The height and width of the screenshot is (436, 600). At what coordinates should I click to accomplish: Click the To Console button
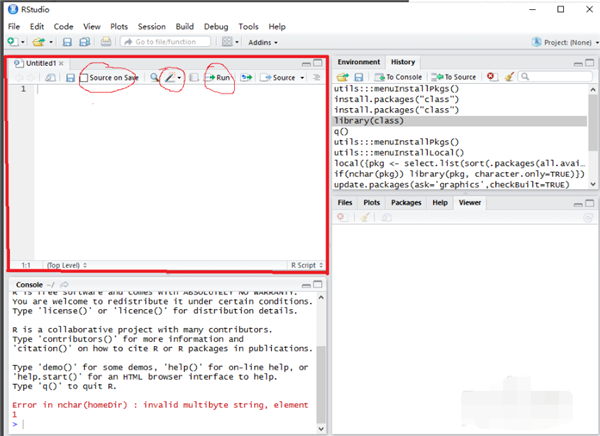tap(399, 76)
